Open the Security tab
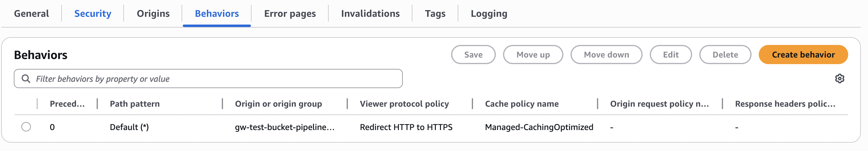Screen dimensions: 868x151 (93, 13)
